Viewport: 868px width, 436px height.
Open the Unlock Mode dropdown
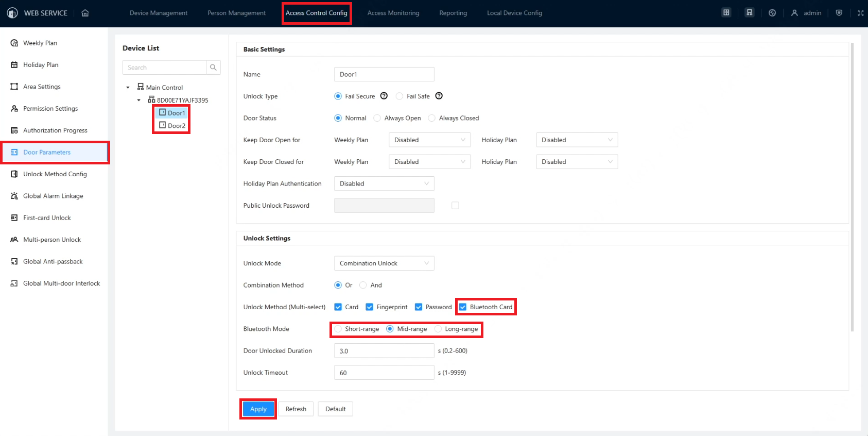coord(384,263)
